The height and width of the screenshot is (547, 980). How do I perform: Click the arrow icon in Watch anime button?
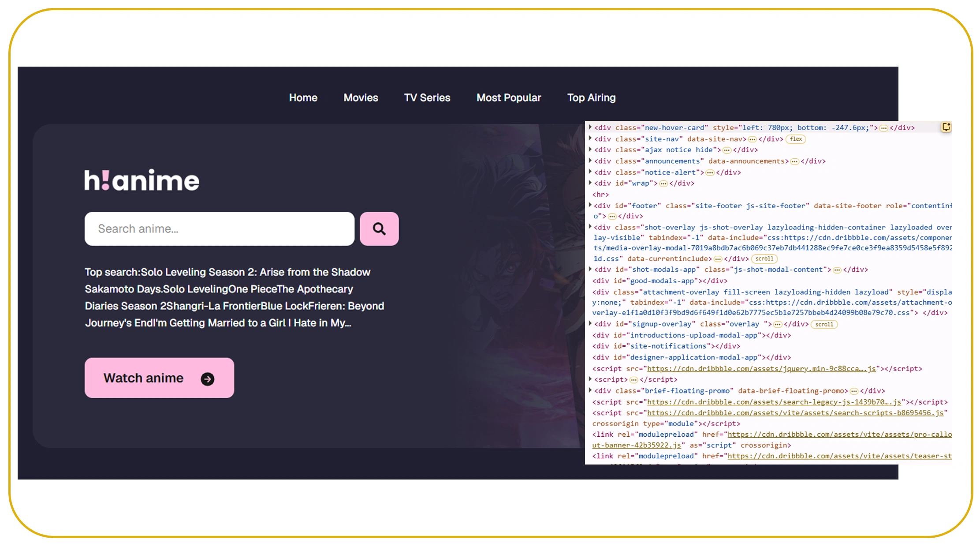click(x=208, y=379)
